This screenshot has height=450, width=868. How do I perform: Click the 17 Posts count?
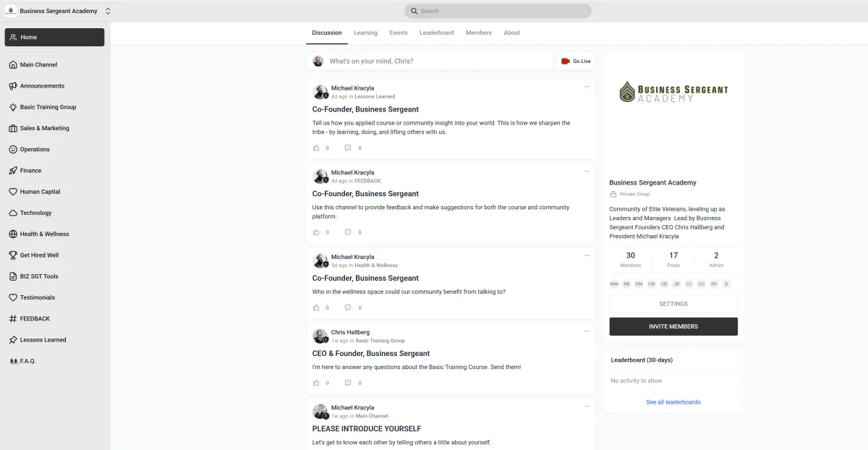[673, 260]
